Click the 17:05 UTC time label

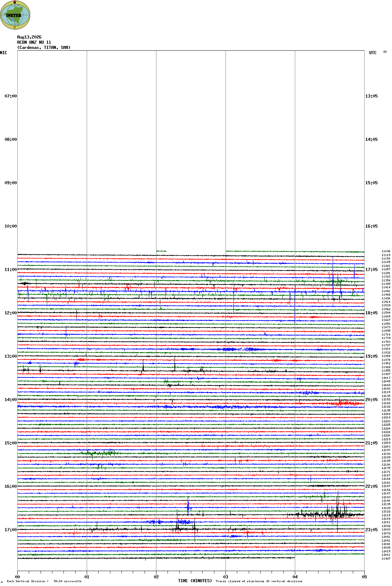tap(372, 270)
